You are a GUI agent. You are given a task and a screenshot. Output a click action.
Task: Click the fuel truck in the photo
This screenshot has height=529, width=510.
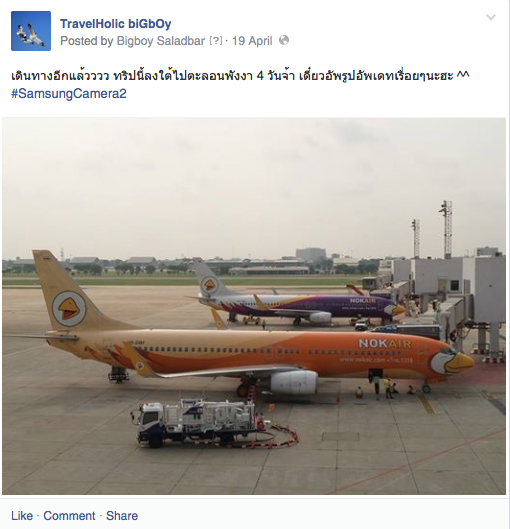197,422
